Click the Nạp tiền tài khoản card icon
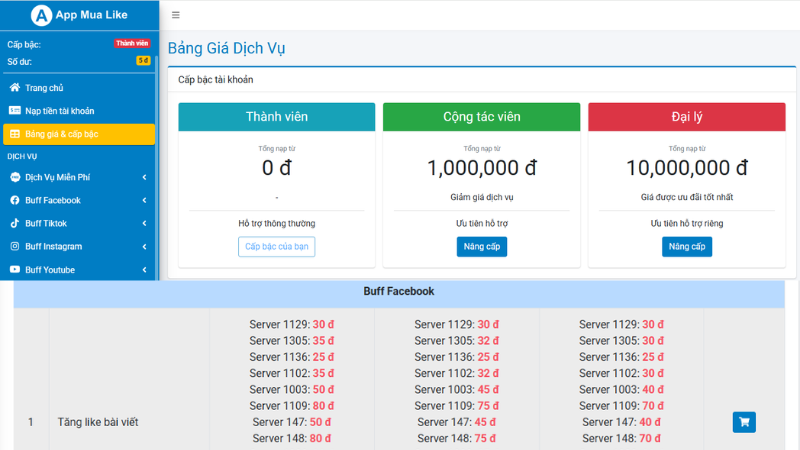Image resolution: width=800 pixels, height=450 pixels. coord(15,111)
